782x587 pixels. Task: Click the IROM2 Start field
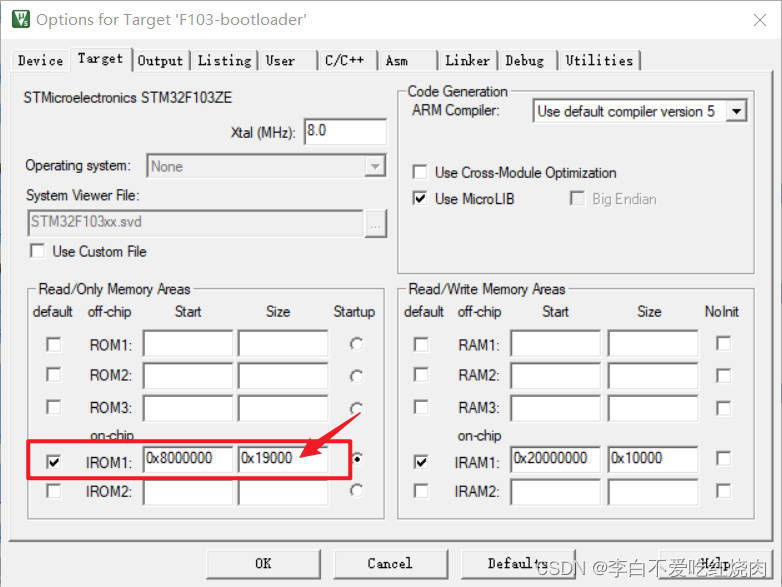click(x=188, y=493)
